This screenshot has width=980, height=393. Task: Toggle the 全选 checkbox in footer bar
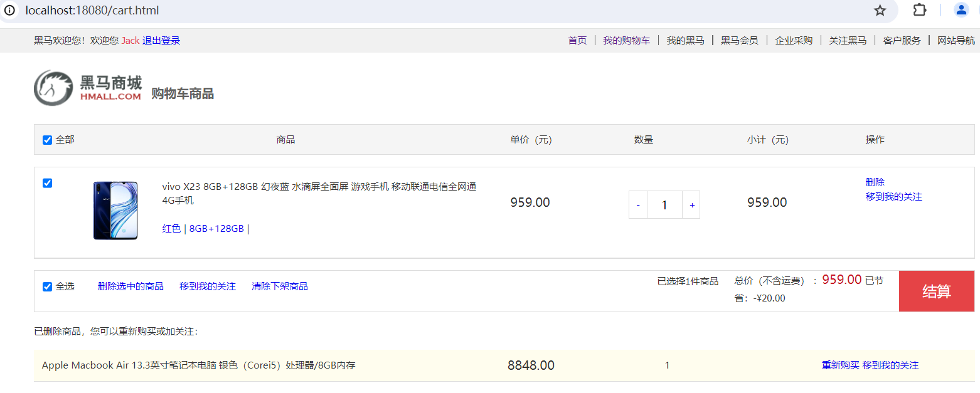[47, 286]
